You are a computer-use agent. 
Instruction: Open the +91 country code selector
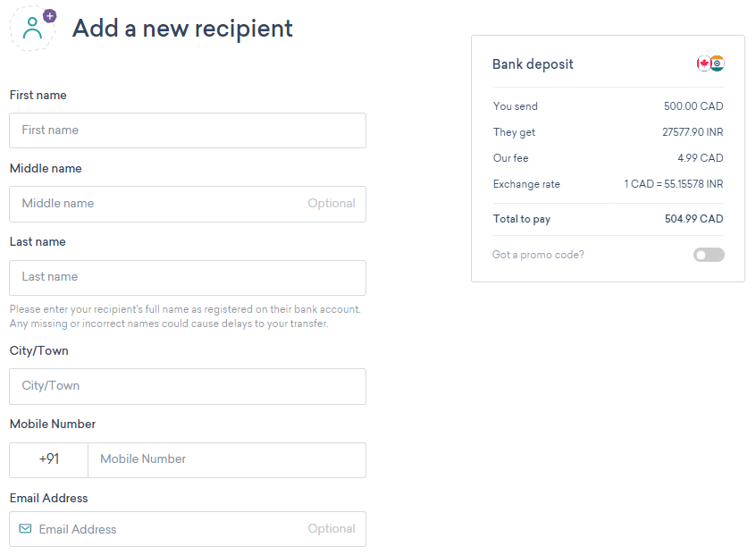point(49,459)
